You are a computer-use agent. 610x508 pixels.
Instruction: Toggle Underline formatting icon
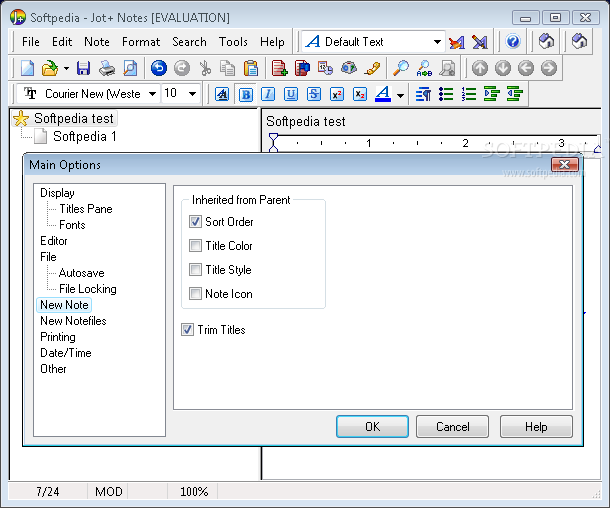pos(291,94)
